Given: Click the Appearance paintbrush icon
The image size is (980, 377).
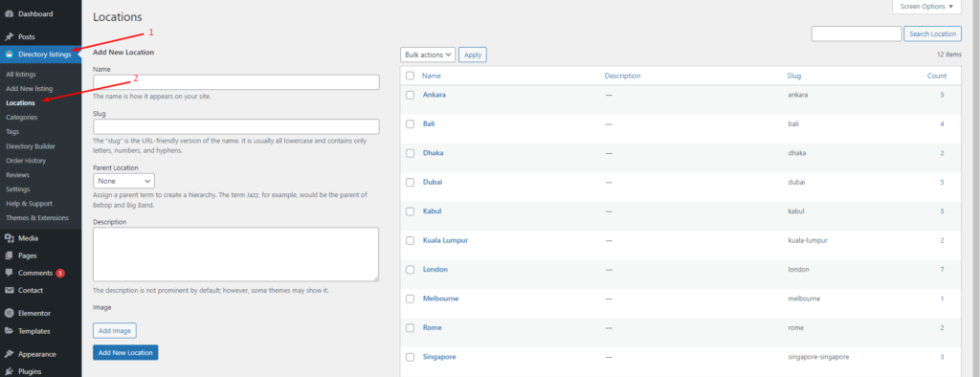Looking at the screenshot, I should click(x=10, y=354).
